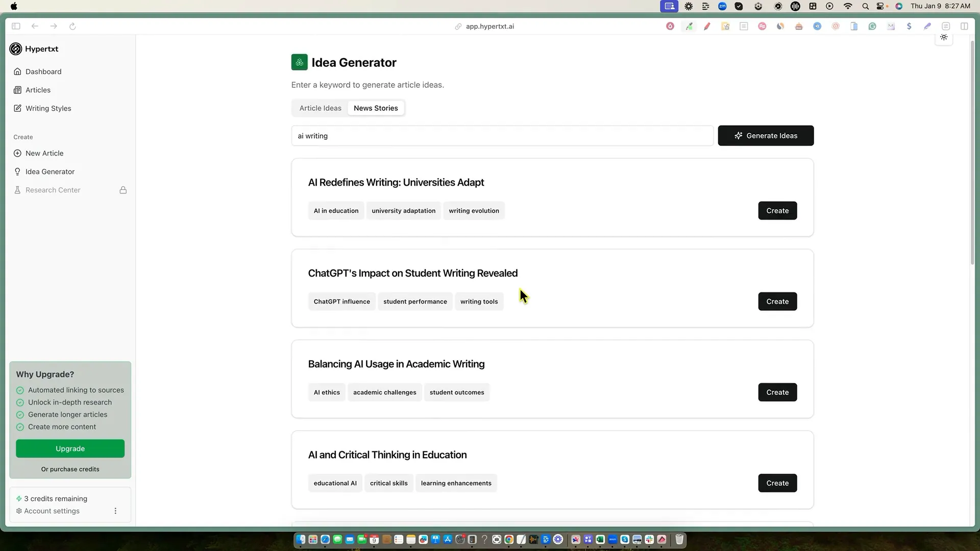Image resolution: width=980 pixels, height=551 pixels.
Task: Start a New Article
Action: coord(44,153)
